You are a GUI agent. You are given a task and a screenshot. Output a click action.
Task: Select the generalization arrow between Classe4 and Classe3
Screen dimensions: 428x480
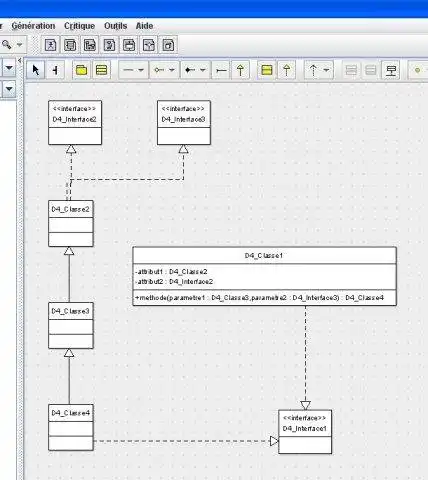(x=69, y=377)
